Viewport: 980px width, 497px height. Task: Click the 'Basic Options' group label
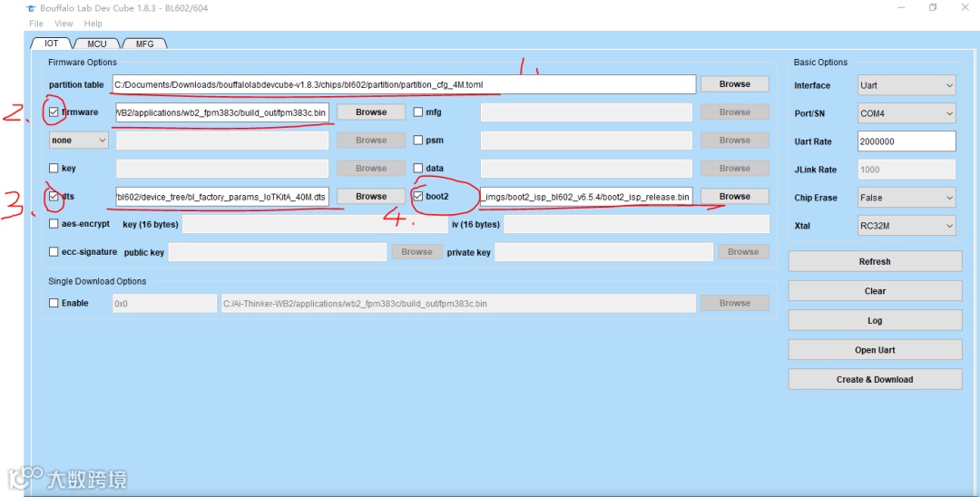820,63
